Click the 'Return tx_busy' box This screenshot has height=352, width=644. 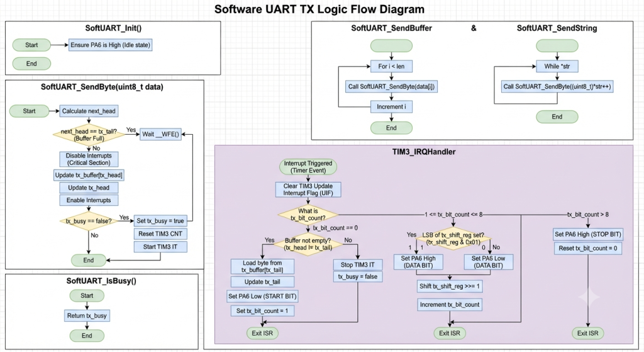click(87, 316)
